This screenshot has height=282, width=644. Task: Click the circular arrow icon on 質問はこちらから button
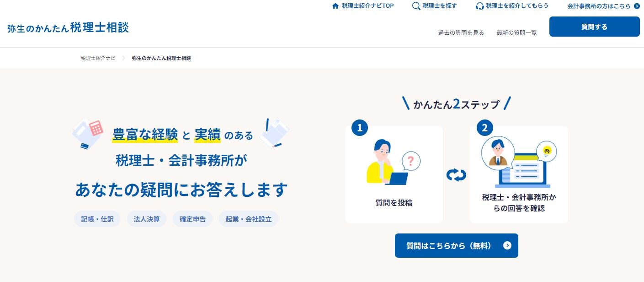507,246
